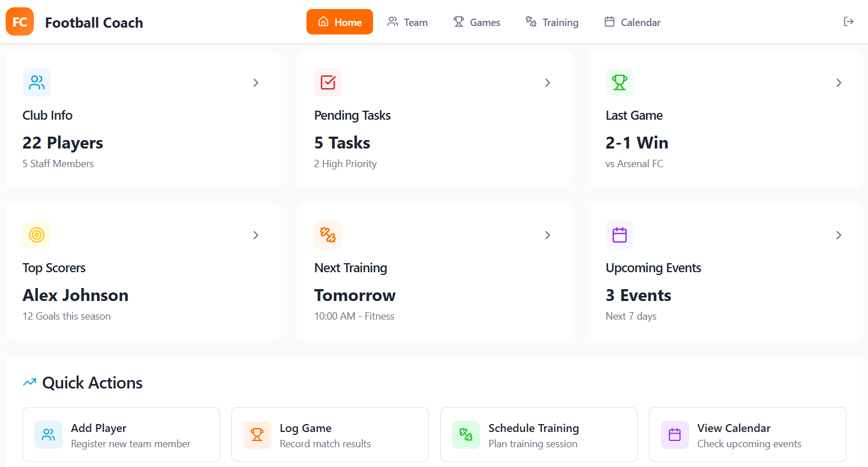
Task: Click the Upcoming Events calendar icon
Action: [620, 235]
